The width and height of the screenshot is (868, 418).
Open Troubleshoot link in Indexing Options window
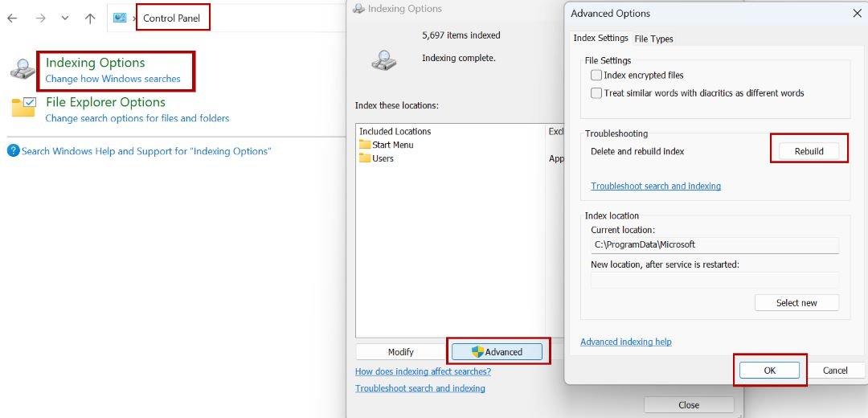pyautogui.click(x=420, y=388)
